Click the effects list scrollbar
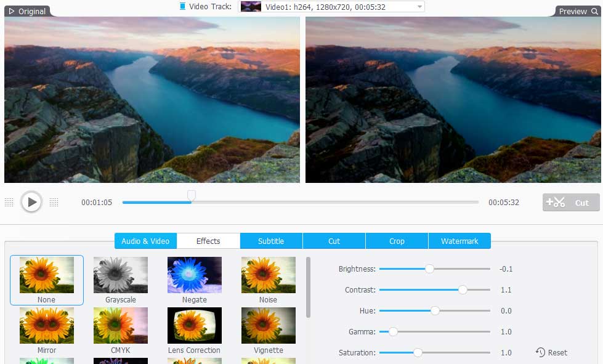The image size is (603, 364). pyautogui.click(x=308, y=288)
